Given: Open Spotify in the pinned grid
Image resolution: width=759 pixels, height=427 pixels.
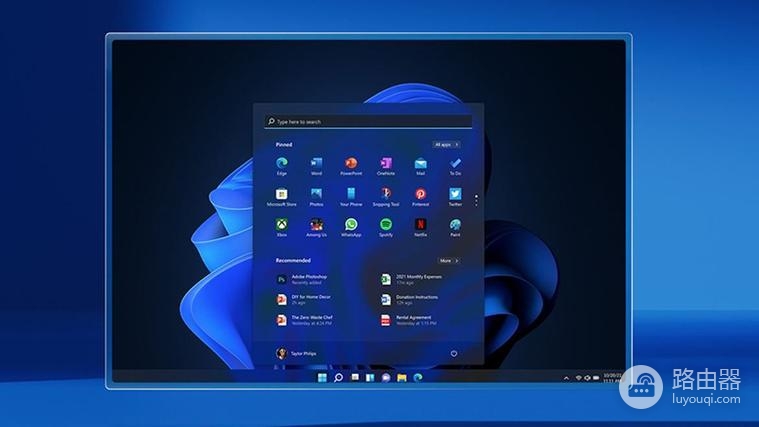Looking at the screenshot, I should (386, 226).
